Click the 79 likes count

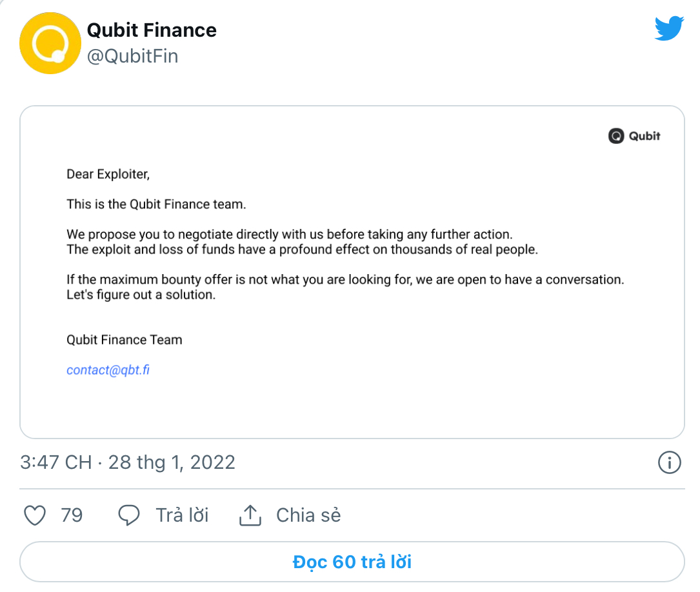pos(72,515)
